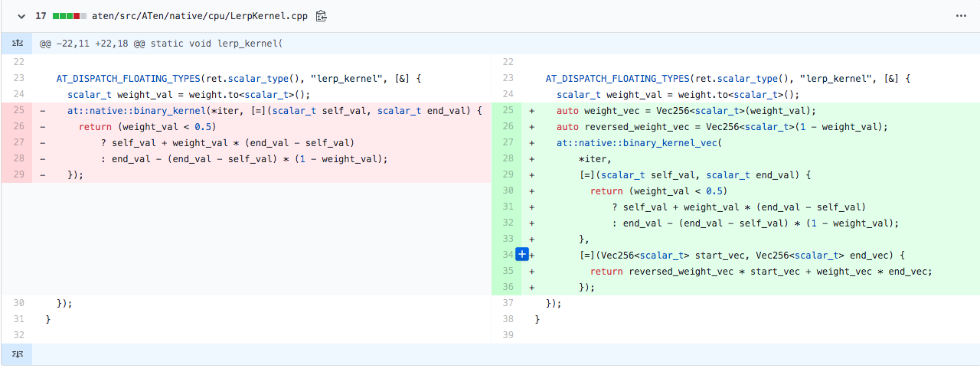The image size is (980, 368).
Task: Click the diffstat colored squares indicator
Action: click(x=70, y=15)
